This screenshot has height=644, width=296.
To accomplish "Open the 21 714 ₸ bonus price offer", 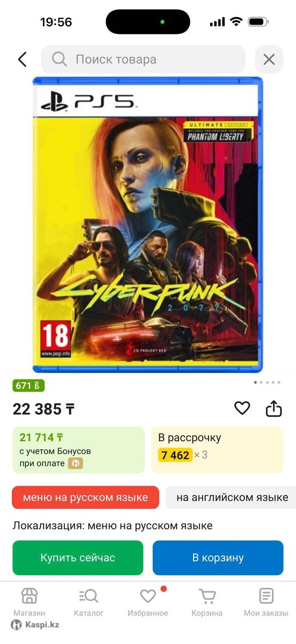I will pyautogui.click(x=78, y=450).
